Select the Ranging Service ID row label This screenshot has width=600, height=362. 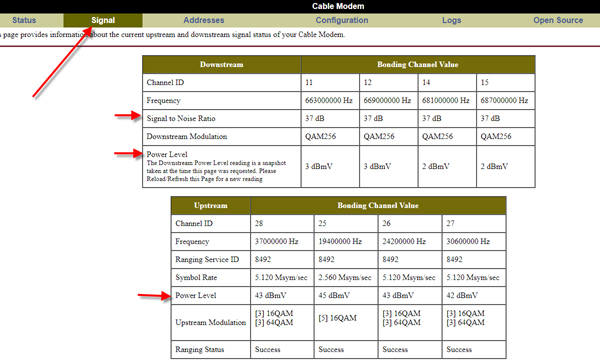click(207, 259)
